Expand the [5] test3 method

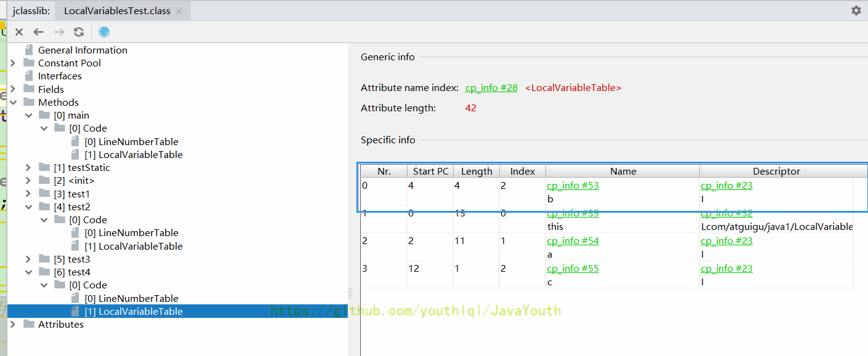(28, 259)
